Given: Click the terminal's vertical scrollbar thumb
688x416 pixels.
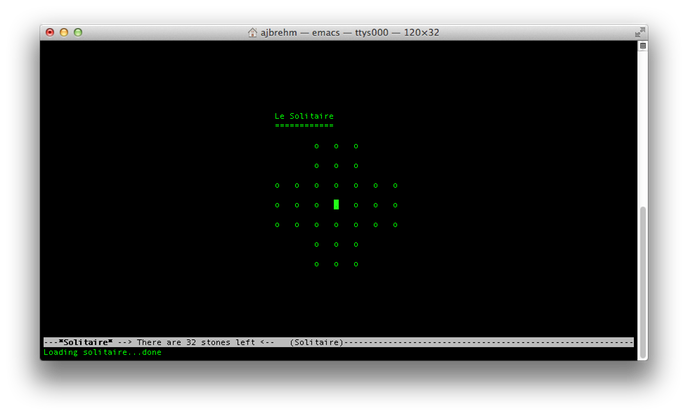Looking at the screenshot, I should click(643, 280).
